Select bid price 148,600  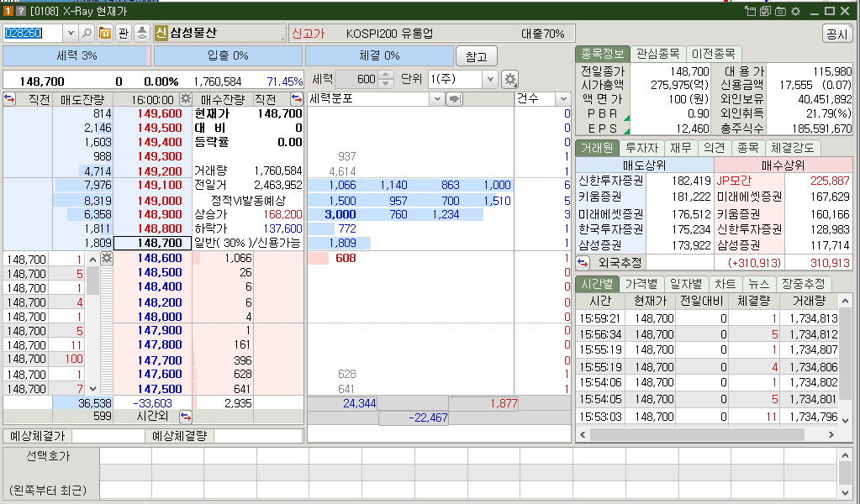click(x=160, y=258)
